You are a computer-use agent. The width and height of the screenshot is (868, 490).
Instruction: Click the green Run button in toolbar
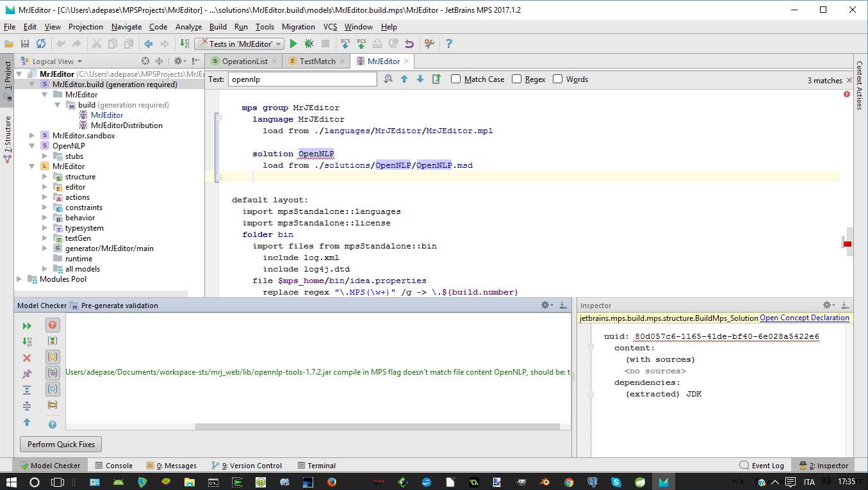point(293,44)
